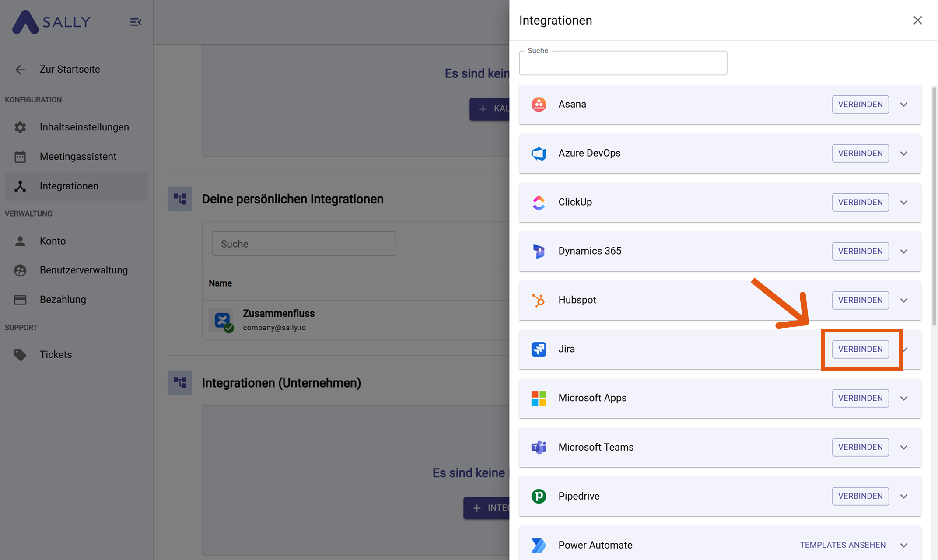Click the Pipedrive logo icon
The width and height of the screenshot is (938, 560).
pos(539,496)
